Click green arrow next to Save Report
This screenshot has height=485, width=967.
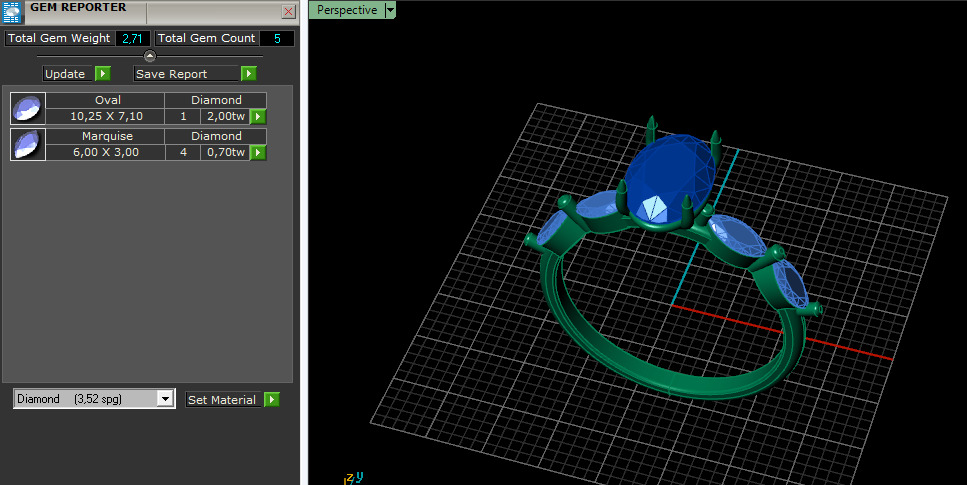click(x=249, y=73)
